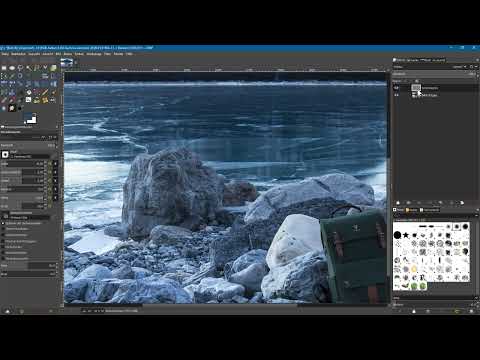Toggle the third checkbox under dynamics options
The width and height of the screenshot is (480, 360).
(3, 241)
